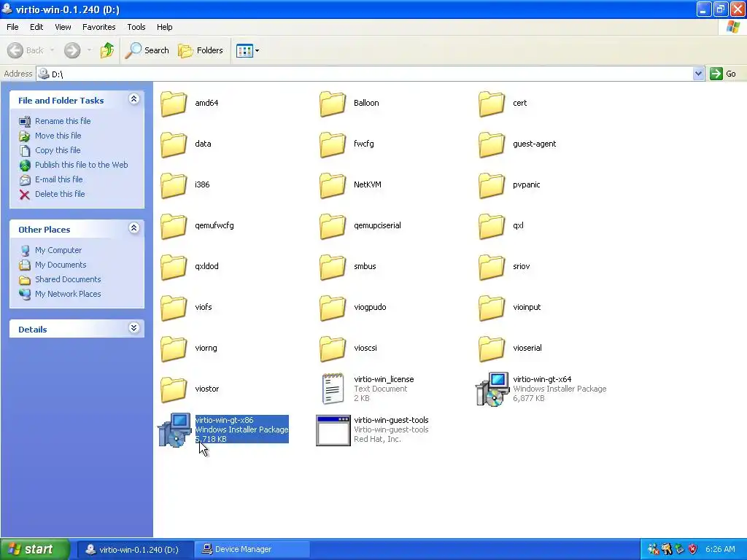747x560 pixels.
Task: Collapse File and Folder Tasks panel
Action: (134, 99)
